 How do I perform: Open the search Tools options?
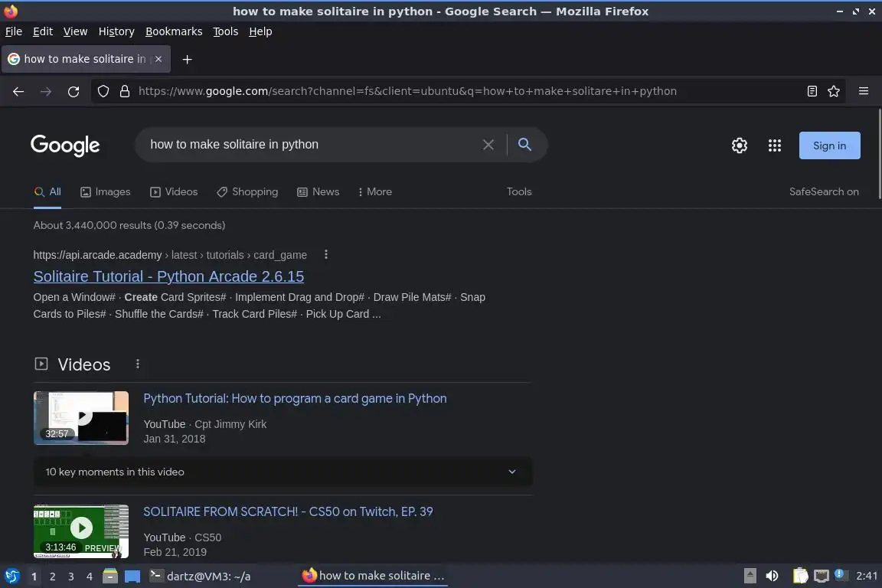pyautogui.click(x=518, y=192)
